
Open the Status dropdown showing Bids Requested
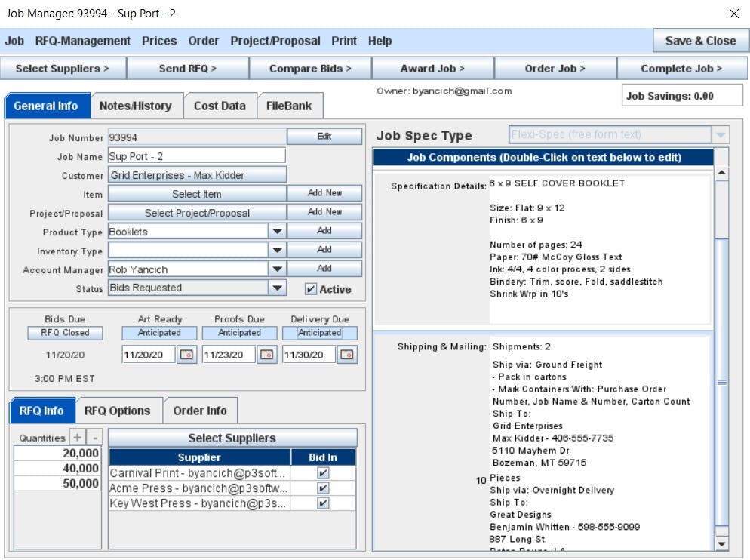coord(276,289)
